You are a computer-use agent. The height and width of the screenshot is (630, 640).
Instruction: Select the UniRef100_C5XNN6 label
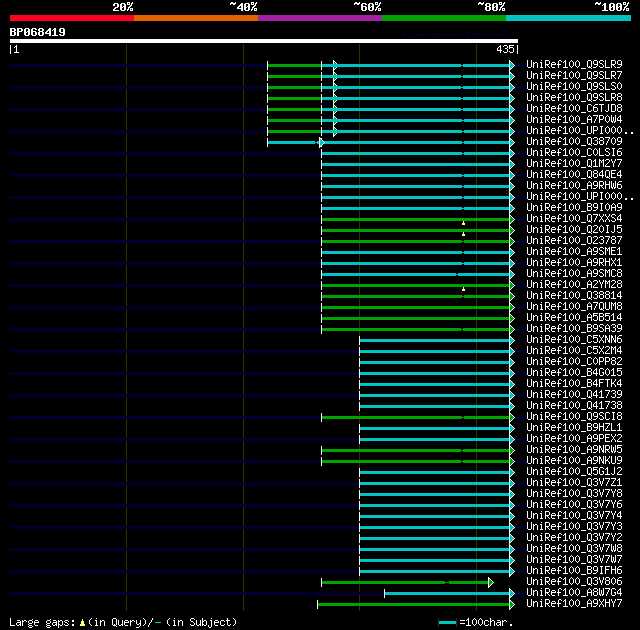574,340
